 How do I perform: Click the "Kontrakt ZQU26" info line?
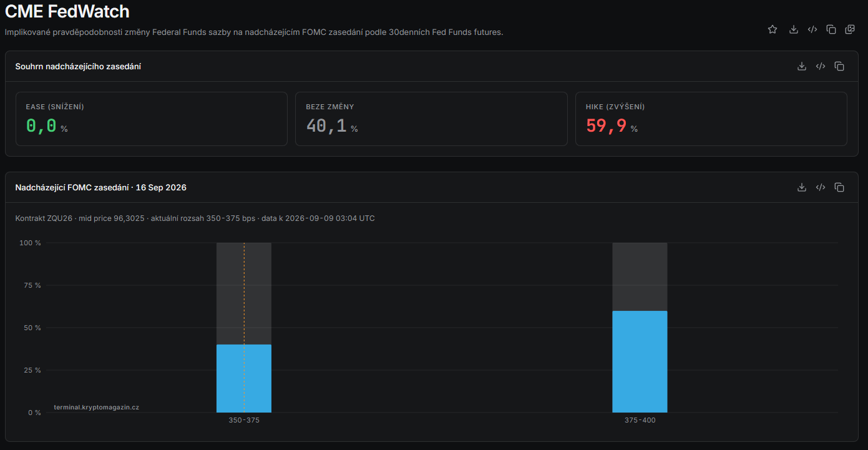coord(195,218)
